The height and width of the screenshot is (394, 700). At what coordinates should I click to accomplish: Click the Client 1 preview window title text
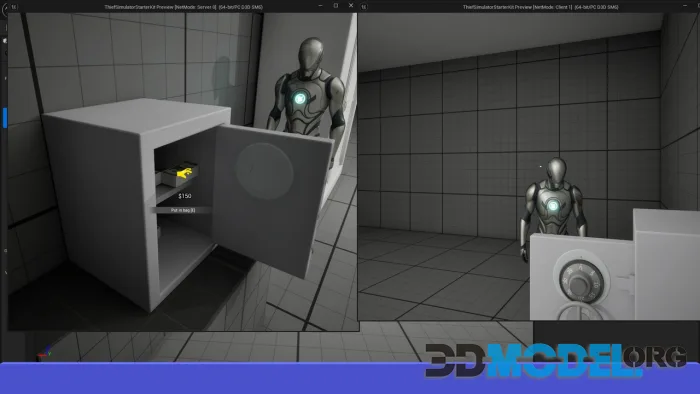(x=541, y=7)
